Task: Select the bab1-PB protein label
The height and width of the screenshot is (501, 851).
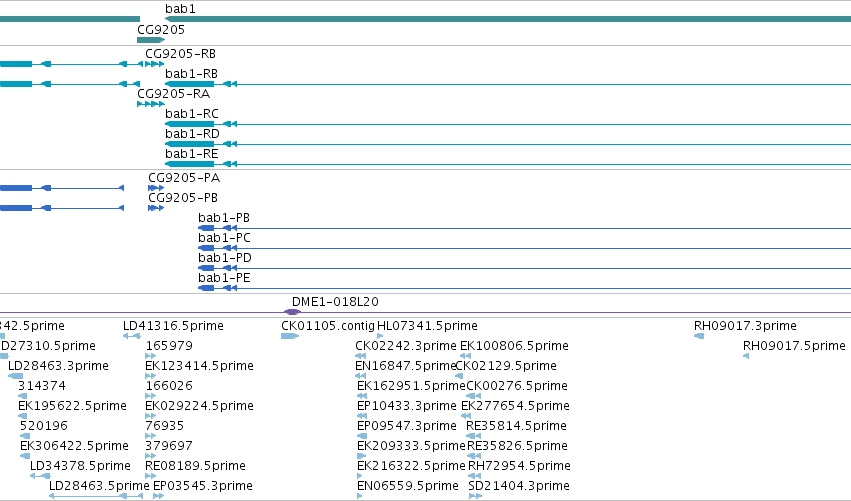Action: click(224, 218)
